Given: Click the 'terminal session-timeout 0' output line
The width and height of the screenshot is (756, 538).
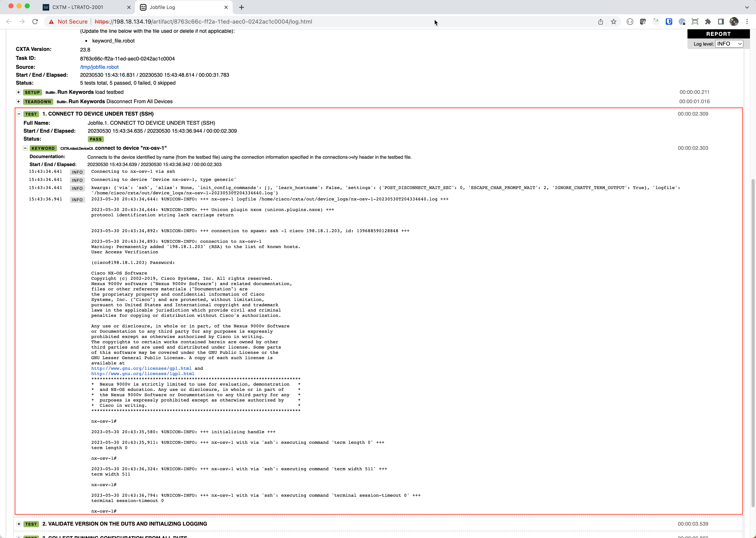Looking at the screenshot, I should [x=127, y=501].
